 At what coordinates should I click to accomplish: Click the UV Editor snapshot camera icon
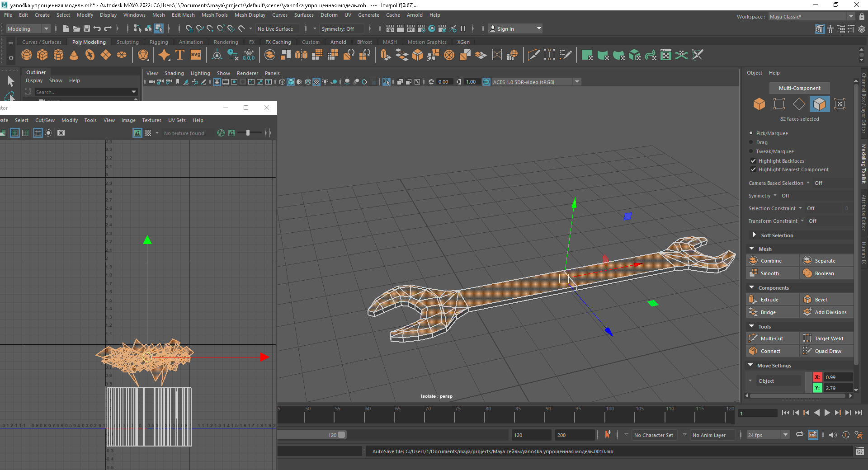click(61, 133)
